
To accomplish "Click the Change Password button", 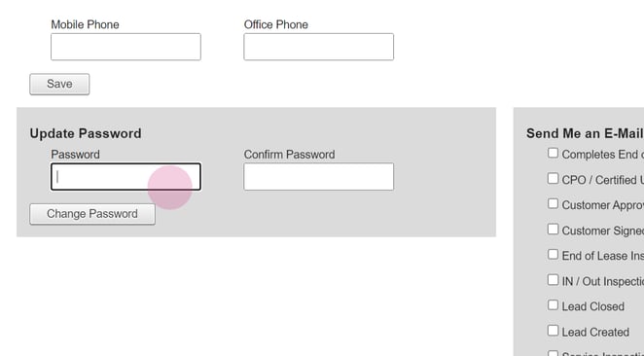I will (x=92, y=214).
